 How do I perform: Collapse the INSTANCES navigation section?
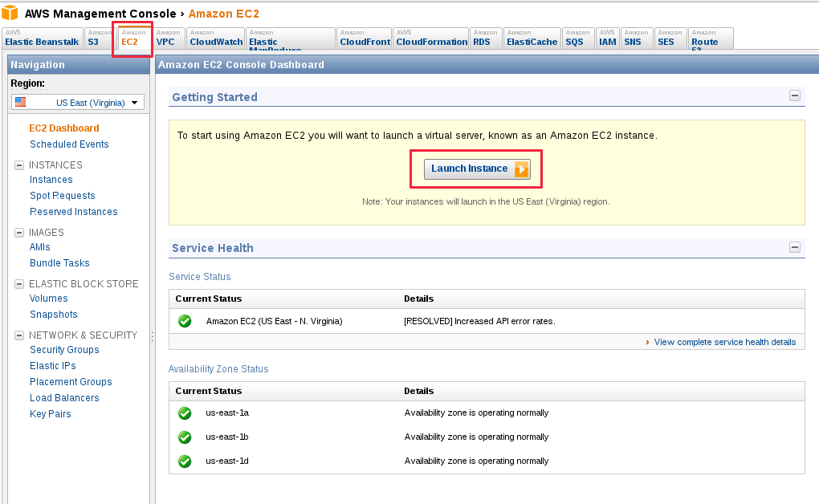[x=19, y=165]
